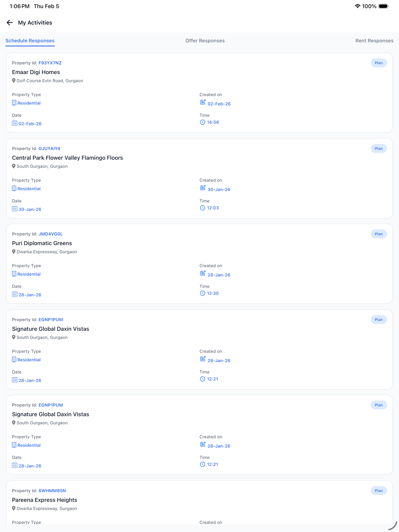Switch to Schedule Responses tab

pos(30,41)
